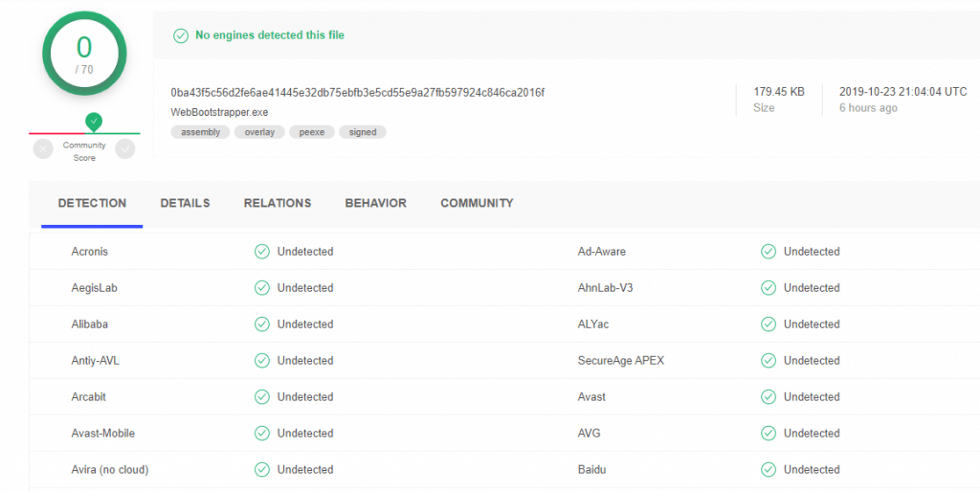The image size is (980, 492).
Task: Click the Arcabit undetected check icon
Action: (x=262, y=396)
